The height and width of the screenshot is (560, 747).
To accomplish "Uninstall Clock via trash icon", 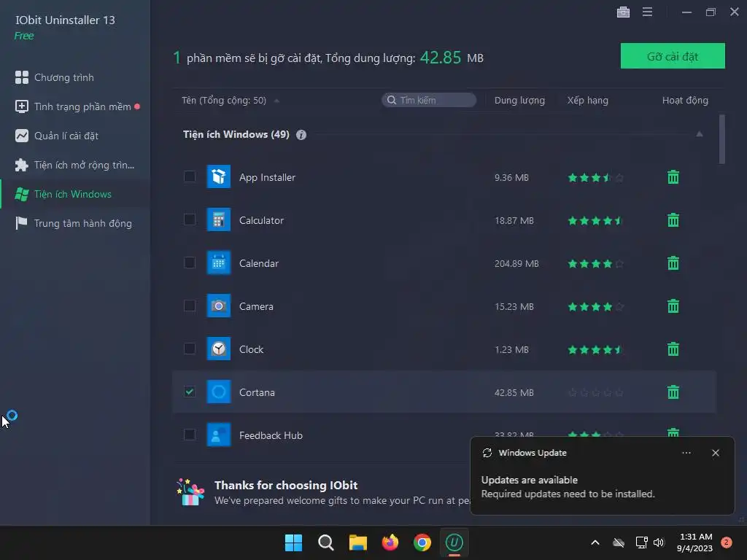I will (673, 349).
